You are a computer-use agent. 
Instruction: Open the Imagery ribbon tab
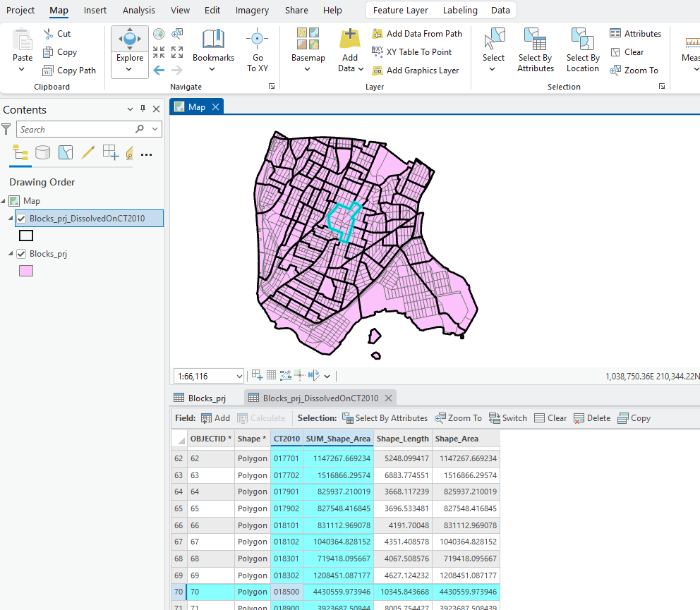pyautogui.click(x=252, y=10)
